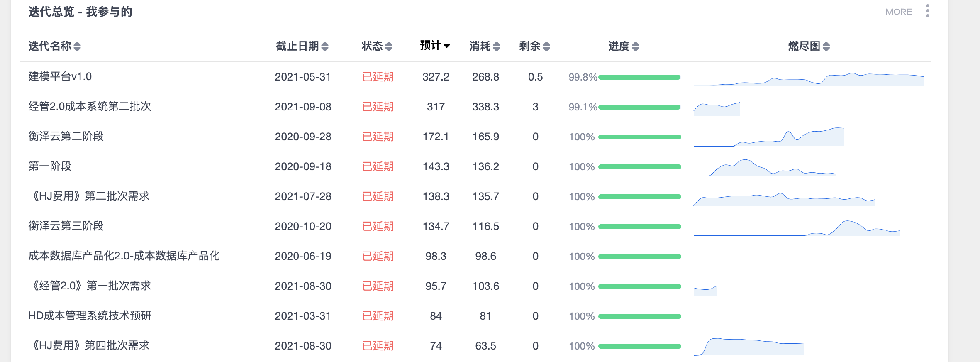Sort by 迭代名称 column sort icon

pyautogui.click(x=77, y=46)
